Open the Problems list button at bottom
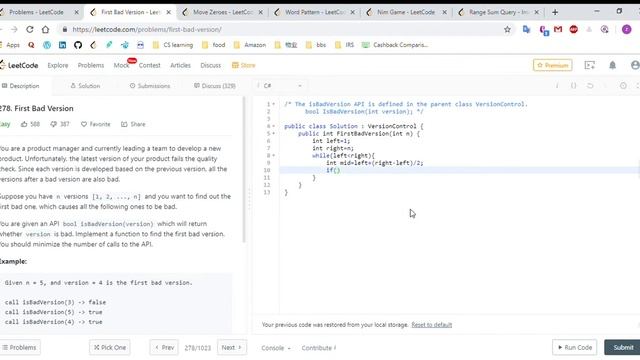640x360 pixels. (20, 348)
